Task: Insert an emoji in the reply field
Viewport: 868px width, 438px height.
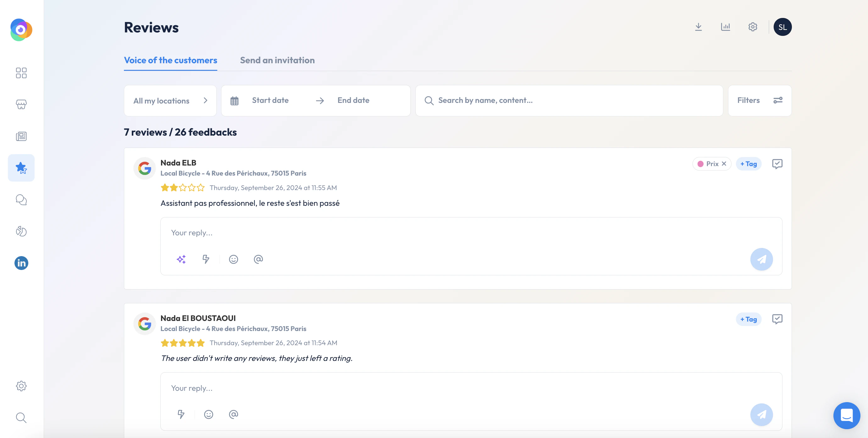Action: click(233, 259)
